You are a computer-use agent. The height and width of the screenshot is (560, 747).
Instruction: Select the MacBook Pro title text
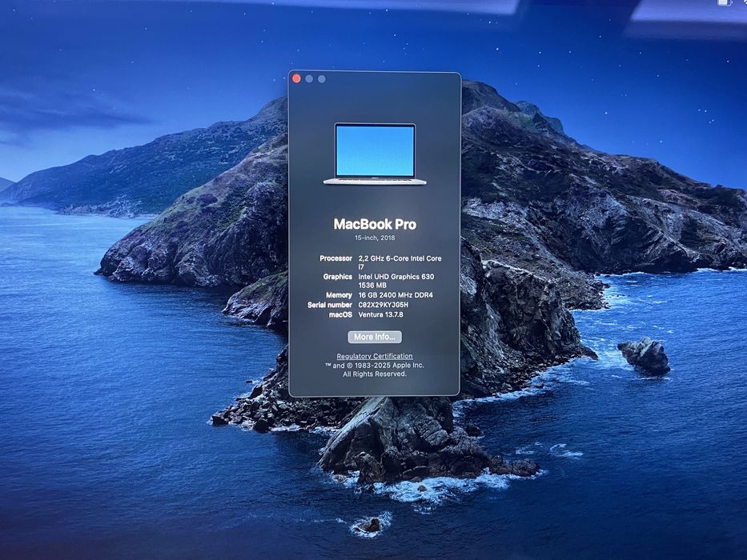point(375,224)
